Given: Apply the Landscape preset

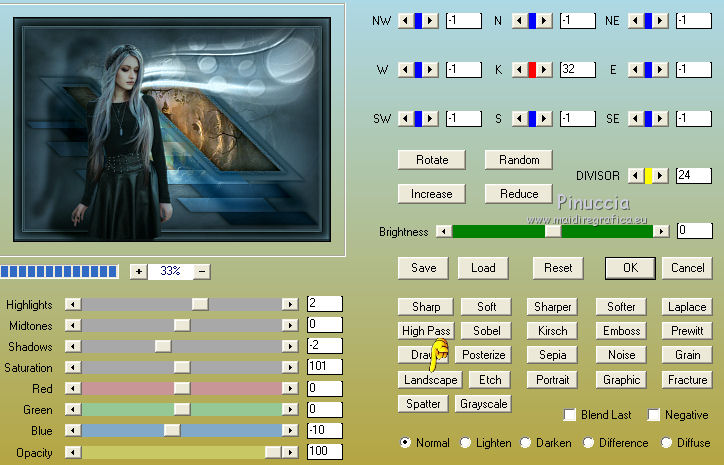Looking at the screenshot, I should (430, 380).
